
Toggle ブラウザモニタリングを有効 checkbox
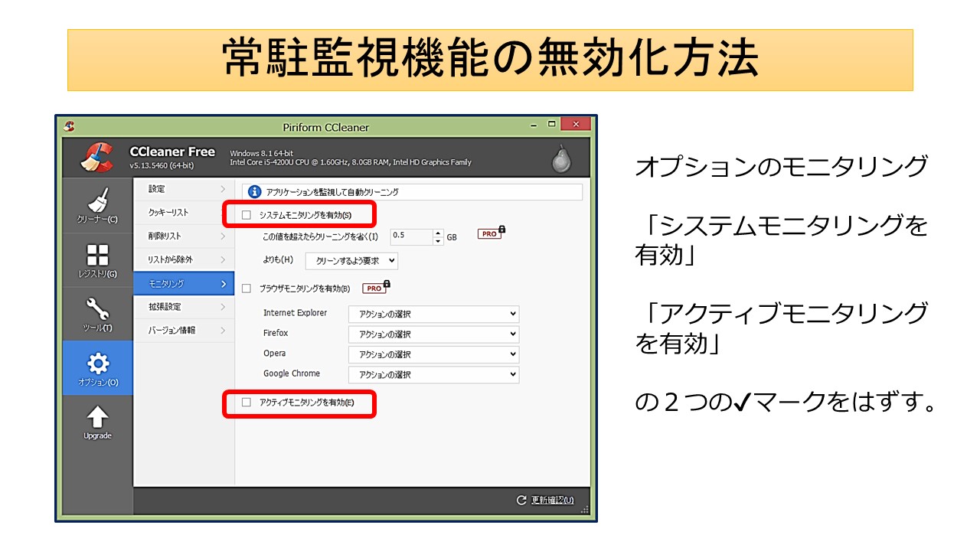[x=247, y=289]
